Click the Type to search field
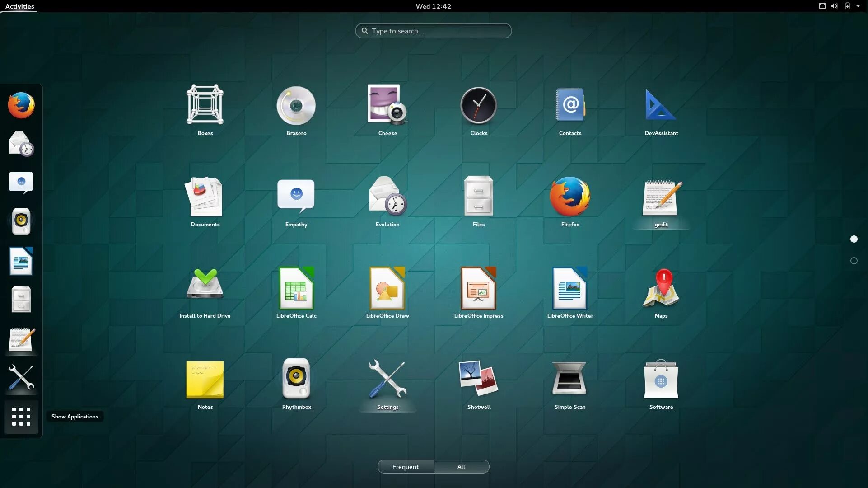The width and height of the screenshot is (868, 488). [x=433, y=31]
